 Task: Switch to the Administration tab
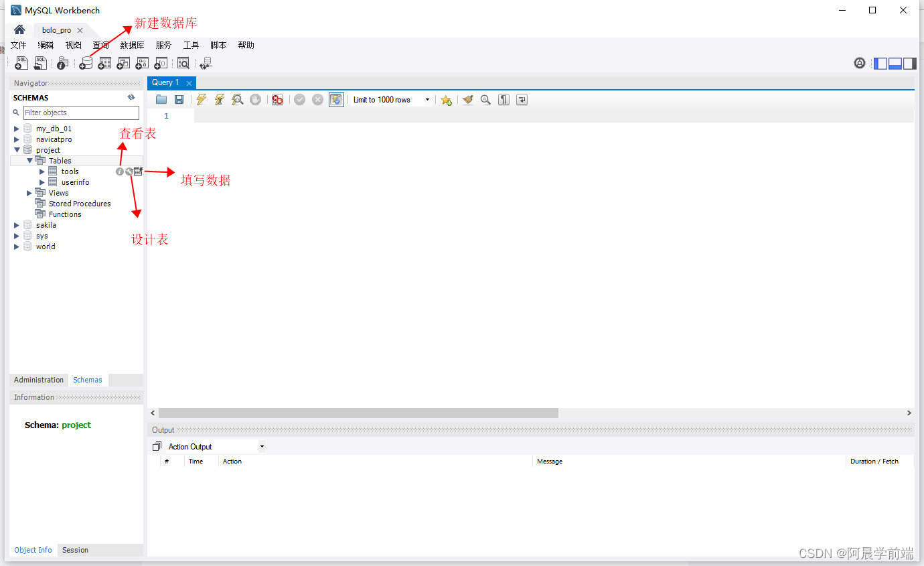(39, 380)
